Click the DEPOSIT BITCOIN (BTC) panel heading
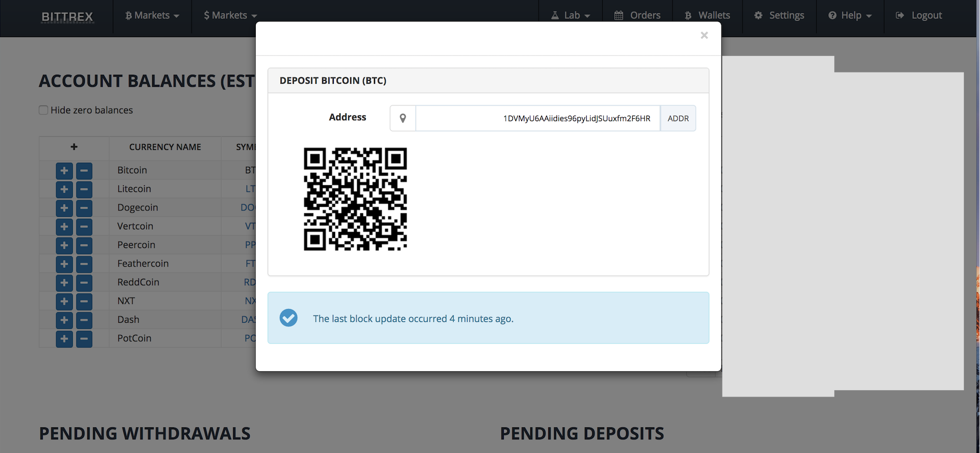The image size is (980, 453). tap(333, 81)
